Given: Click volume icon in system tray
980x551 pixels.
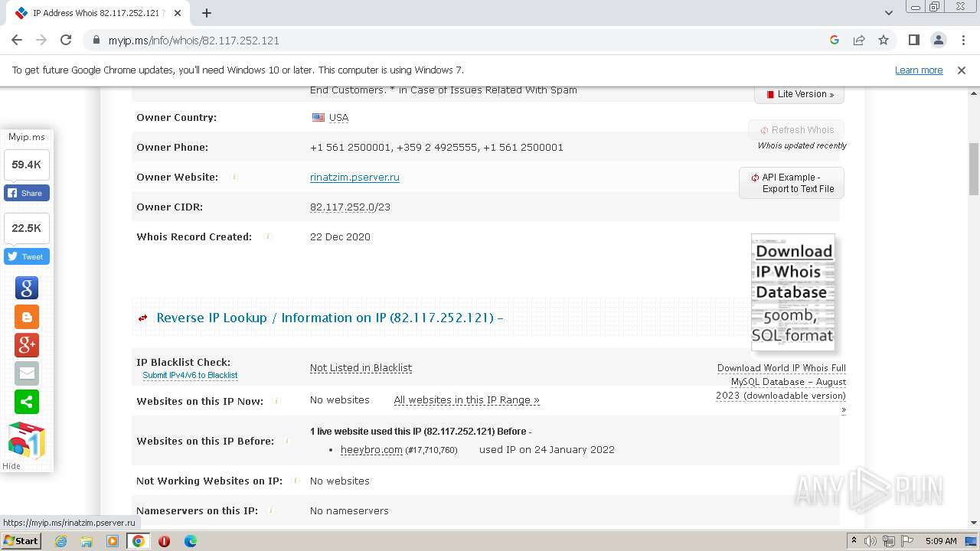Looking at the screenshot, I should 871,541.
